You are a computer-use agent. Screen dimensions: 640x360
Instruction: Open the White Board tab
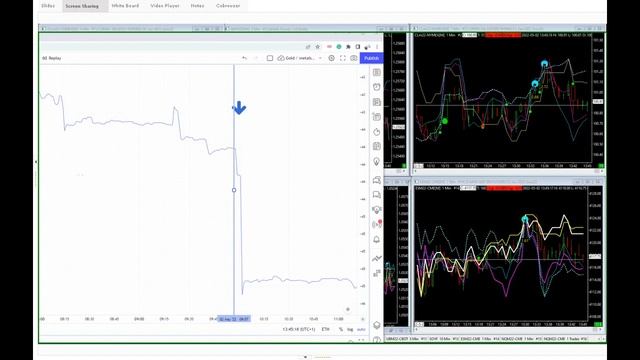pyautogui.click(x=125, y=6)
